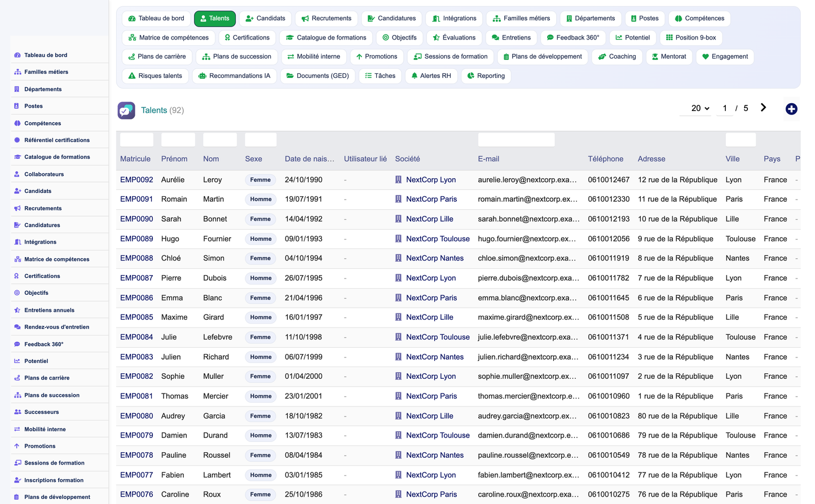The image size is (815, 504).
Task: Open the Risques talents tab
Action: click(155, 76)
